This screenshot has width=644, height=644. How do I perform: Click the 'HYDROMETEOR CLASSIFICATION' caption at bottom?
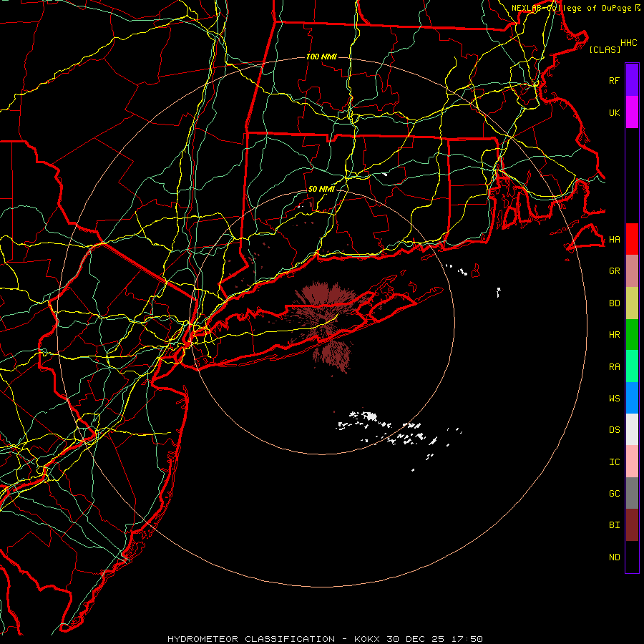pos(251,639)
